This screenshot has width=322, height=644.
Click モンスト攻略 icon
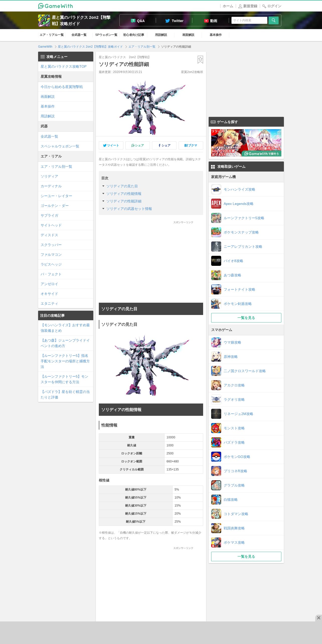pos(216,428)
